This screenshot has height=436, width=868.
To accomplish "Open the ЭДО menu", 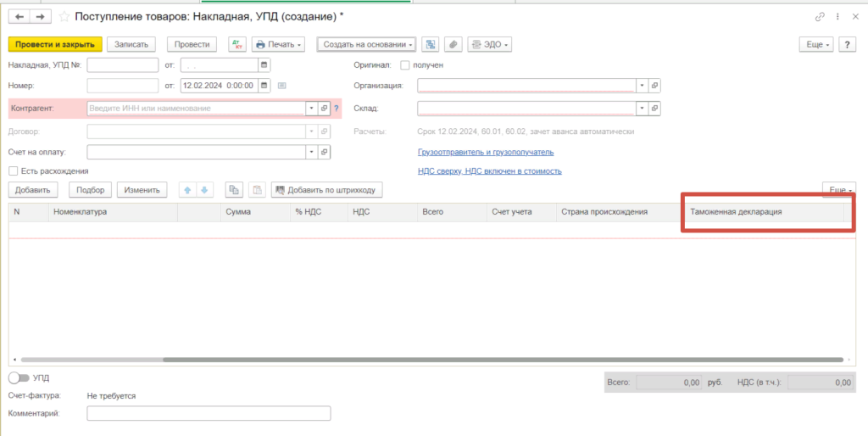I will (490, 44).
